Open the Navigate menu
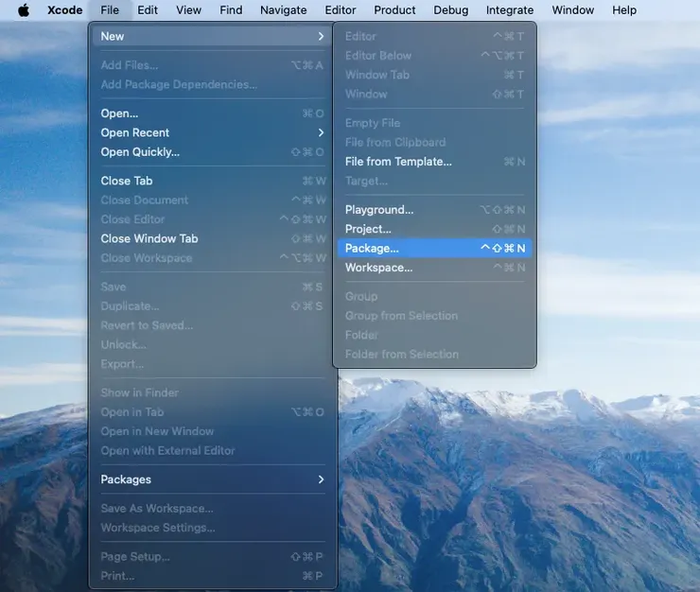 (284, 9)
